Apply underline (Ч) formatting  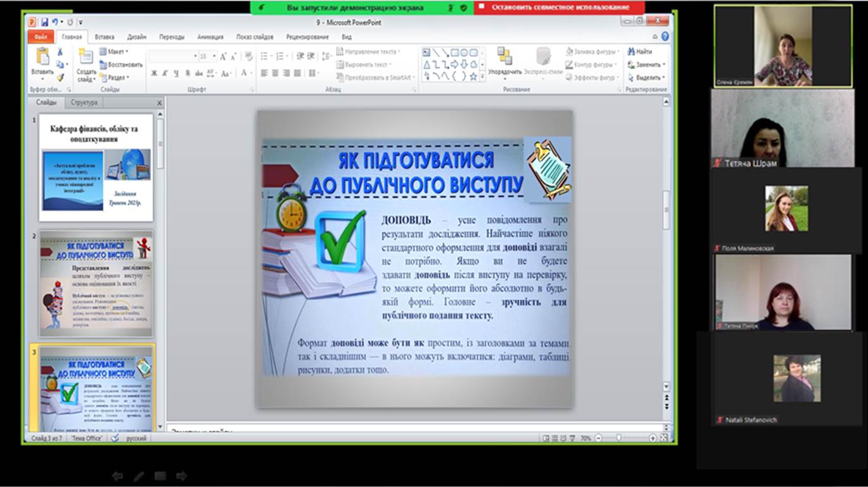[176, 73]
